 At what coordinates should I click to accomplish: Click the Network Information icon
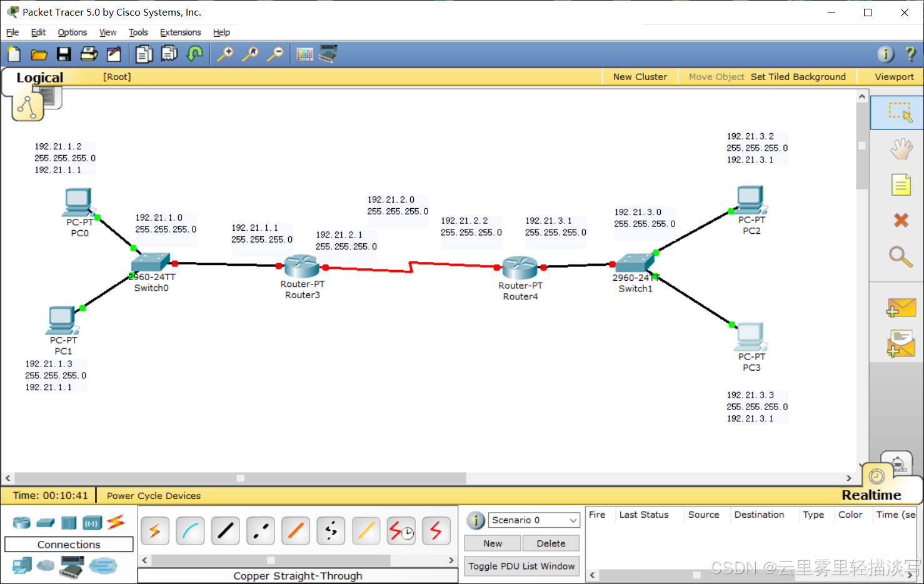pyautogui.click(x=886, y=54)
